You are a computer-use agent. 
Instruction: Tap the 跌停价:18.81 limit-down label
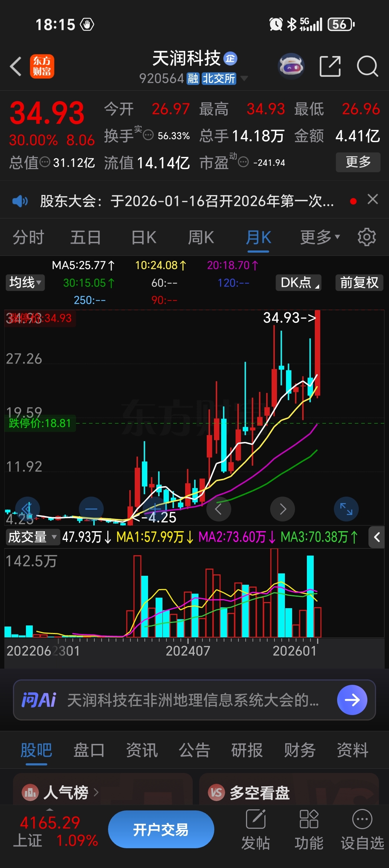point(40,423)
